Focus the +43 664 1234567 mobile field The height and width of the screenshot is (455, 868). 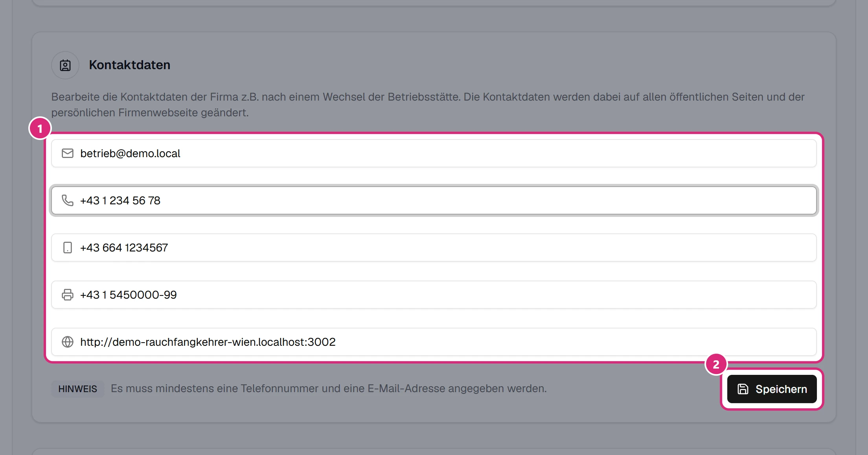click(x=434, y=248)
